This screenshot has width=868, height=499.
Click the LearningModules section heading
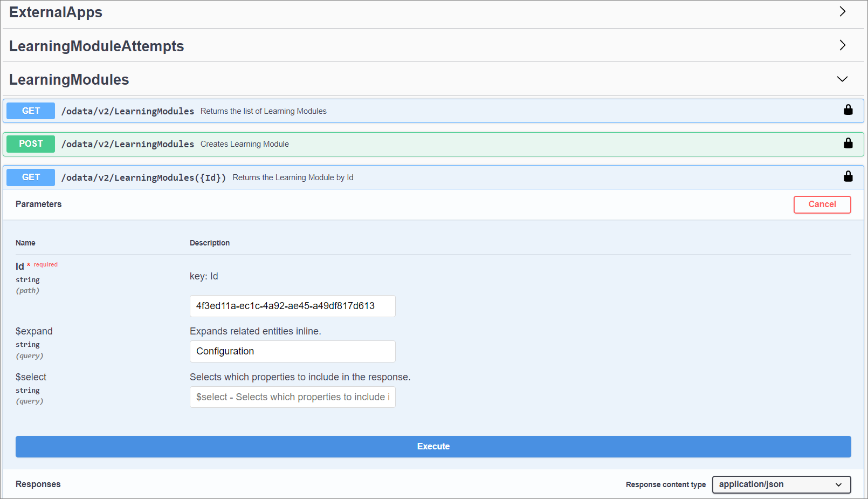69,80
